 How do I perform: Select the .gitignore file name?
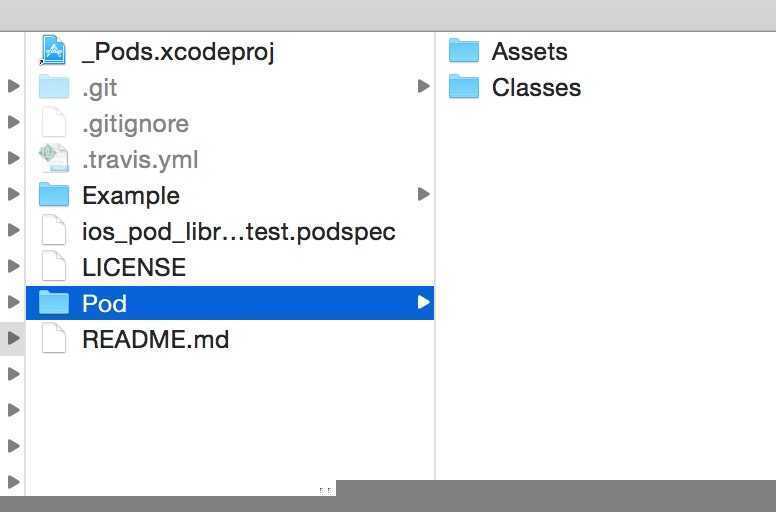click(135, 124)
